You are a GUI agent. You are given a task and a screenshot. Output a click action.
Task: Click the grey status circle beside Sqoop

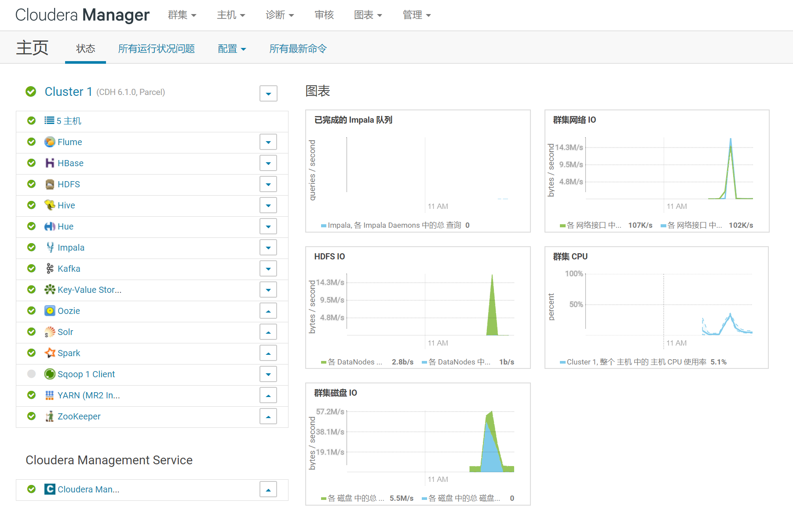[31, 374]
